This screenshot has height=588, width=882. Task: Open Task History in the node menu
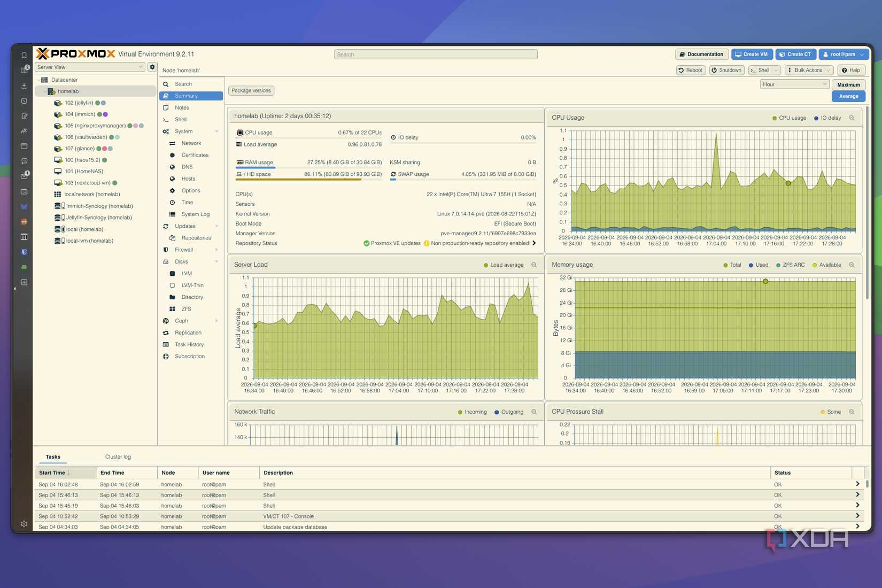tap(189, 344)
